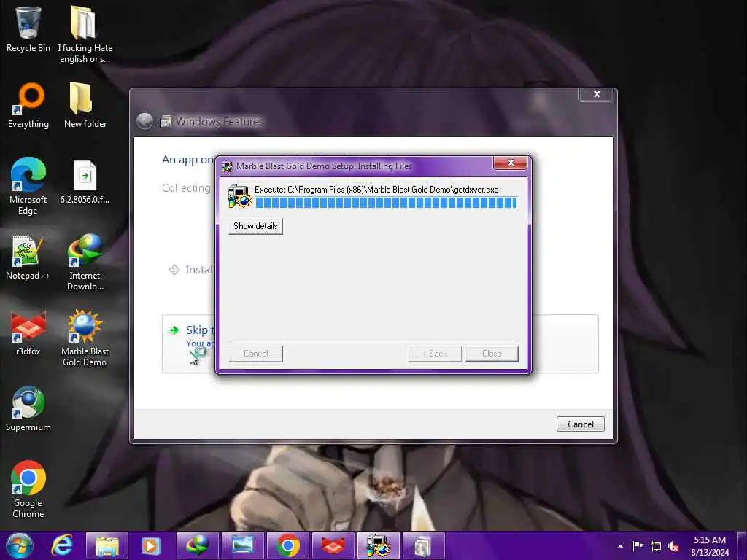The image size is (747, 560).
Task: Switch to Windows Features taskbar button
Action: [424, 545]
